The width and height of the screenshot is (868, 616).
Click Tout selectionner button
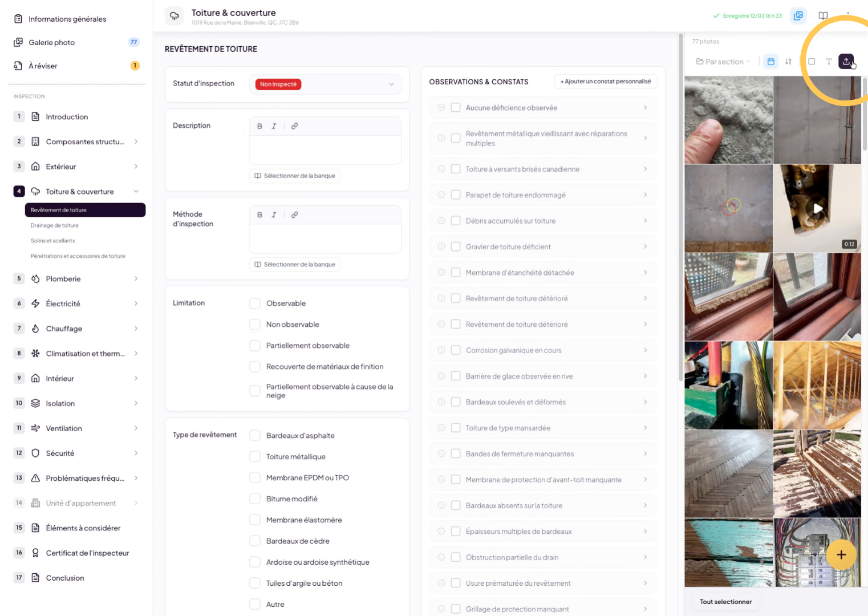[x=725, y=602]
